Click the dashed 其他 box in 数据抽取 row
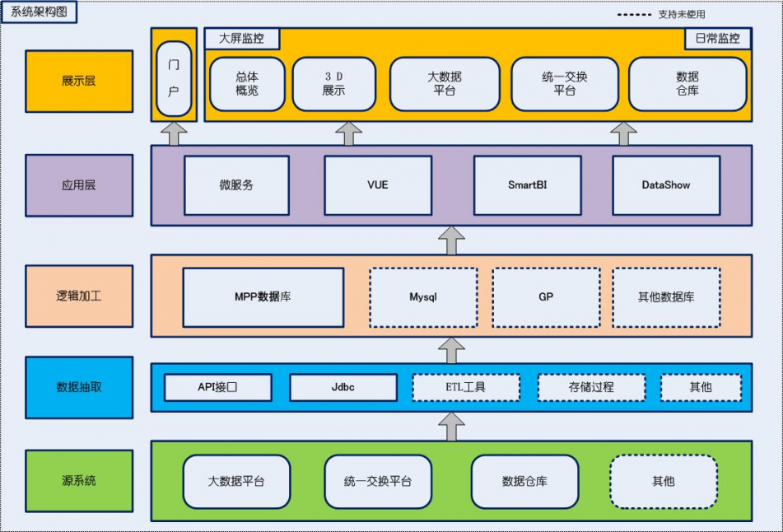 [701, 387]
